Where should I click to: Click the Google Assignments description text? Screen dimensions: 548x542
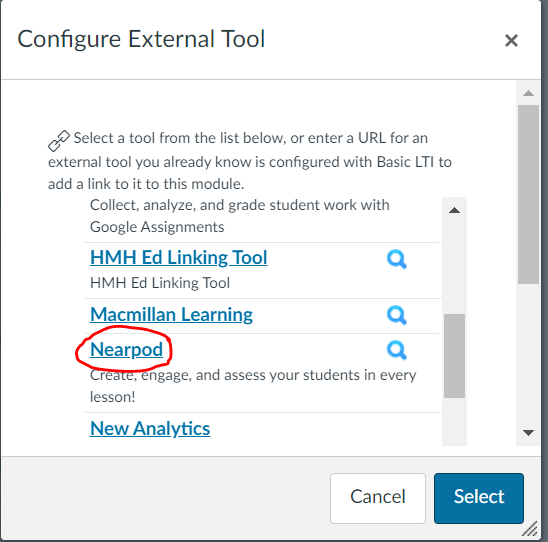point(239,216)
